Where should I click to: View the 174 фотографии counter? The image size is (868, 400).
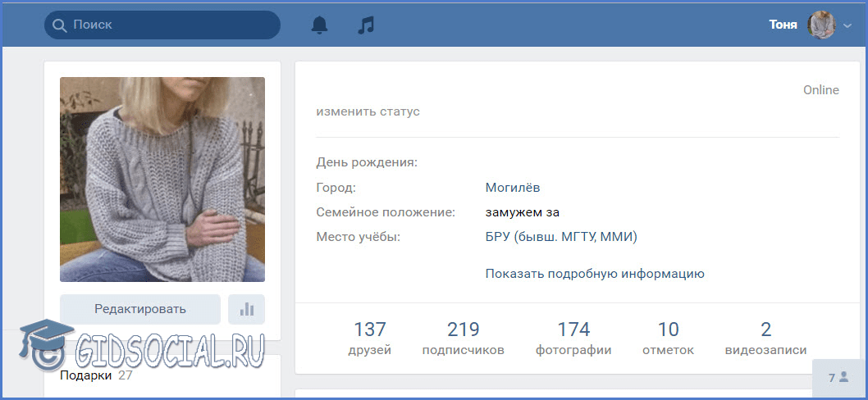pyautogui.click(x=573, y=339)
